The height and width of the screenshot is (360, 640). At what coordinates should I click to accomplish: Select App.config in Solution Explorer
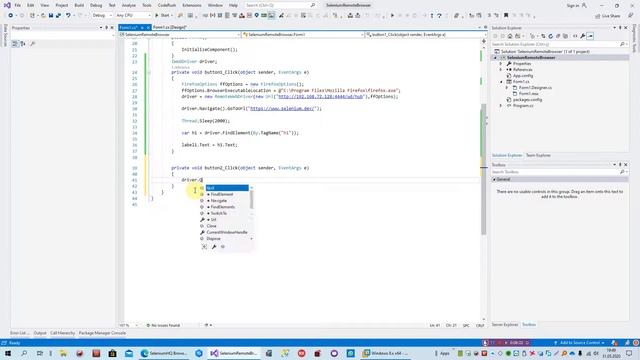tap(522, 76)
